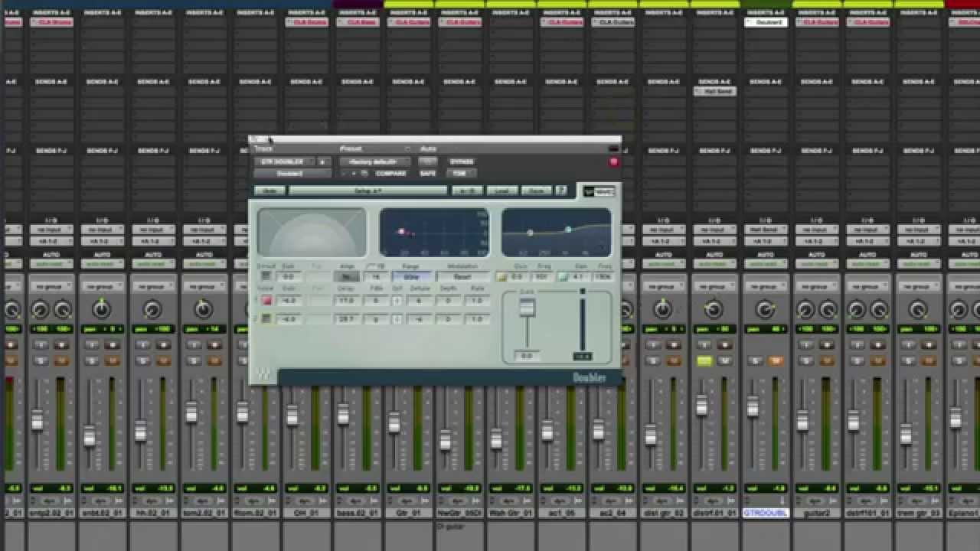Viewport: 980px width, 551px height.
Task: Toggle the Direct signal on/off button
Action: pos(266,276)
